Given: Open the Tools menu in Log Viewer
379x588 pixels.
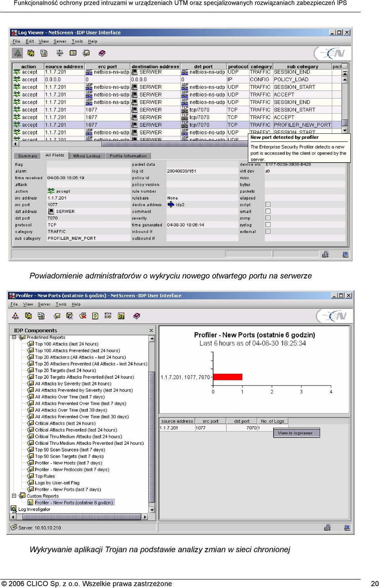Looking at the screenshot, I should (77, 41).
